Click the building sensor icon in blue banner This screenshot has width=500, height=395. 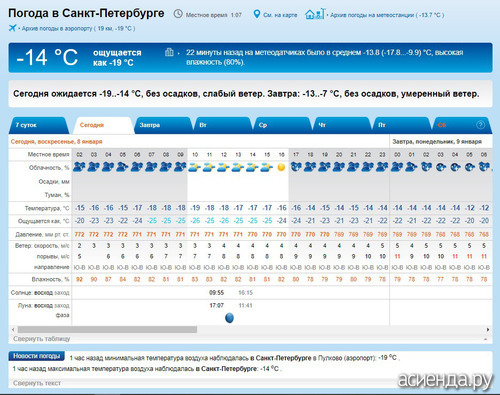[x=169, y=52]
